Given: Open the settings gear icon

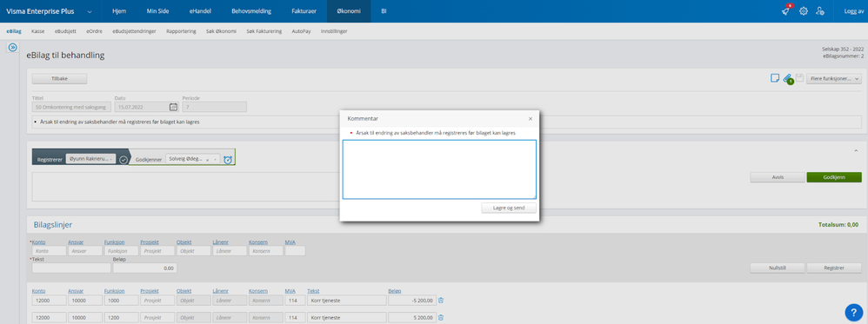Looking at the screenshot, I should (x=804, y=11).
